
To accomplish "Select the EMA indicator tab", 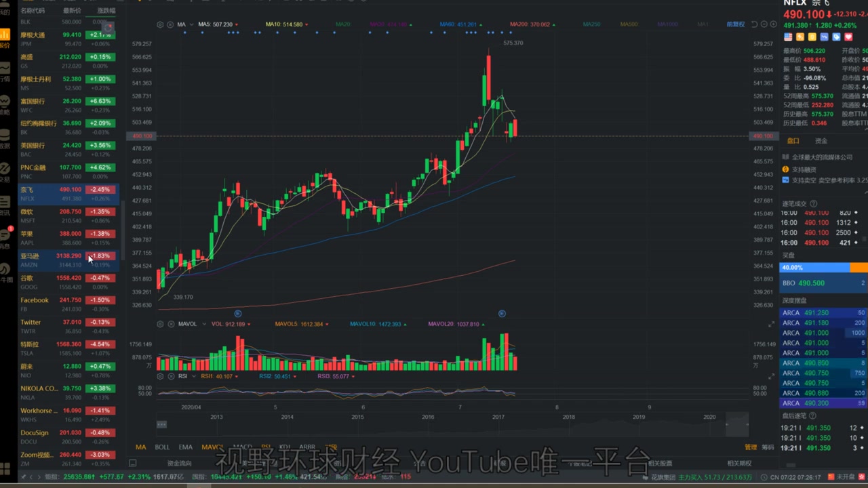I will [185, 447].
